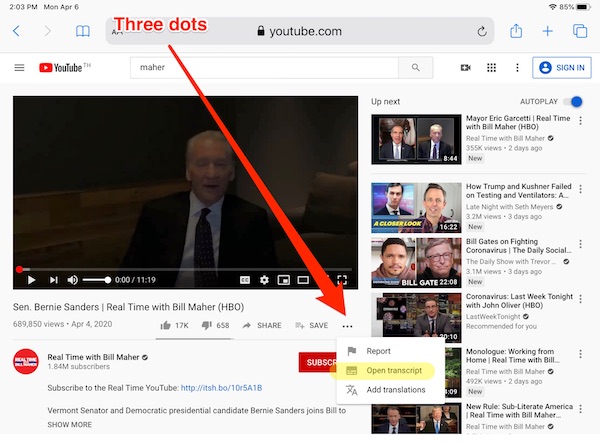This screenshot has height=446, width=600.
Task: Enable theater mode icon
Action: (x=303, y=280)
